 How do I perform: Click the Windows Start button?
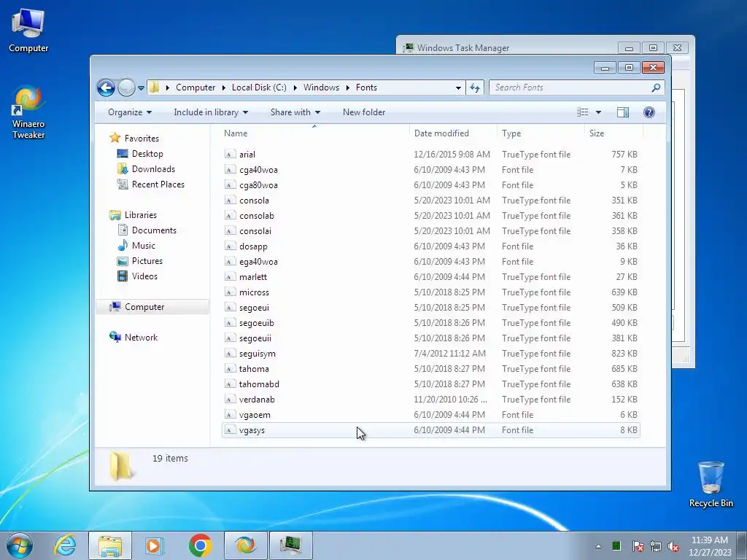(20, 545)
